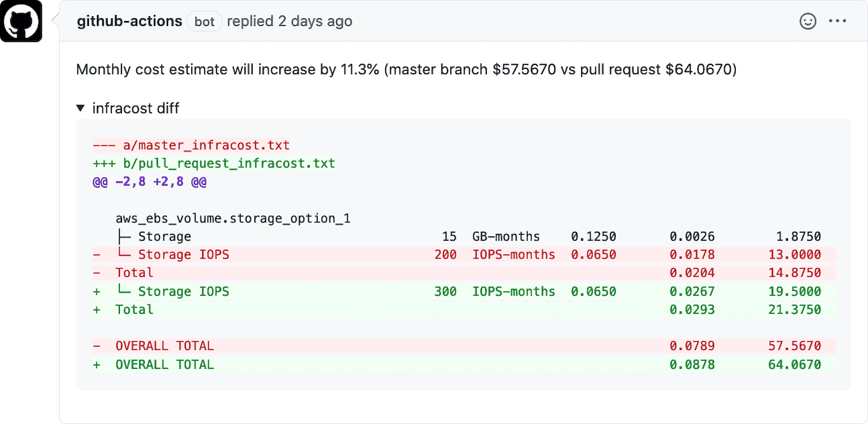Click the @@ -2,8 +2,8 @@ hunk header
The height and width of the screenshot is (424, 868).
149,182
